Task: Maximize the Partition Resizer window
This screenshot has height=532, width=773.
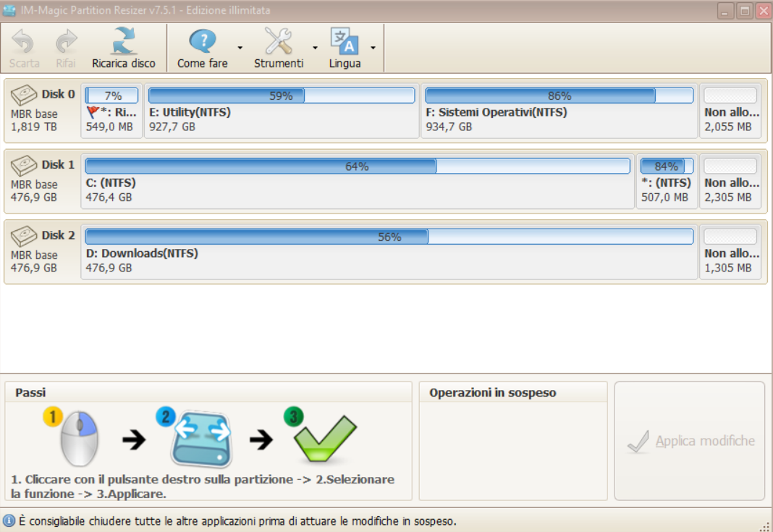Action: pos(744,11)
